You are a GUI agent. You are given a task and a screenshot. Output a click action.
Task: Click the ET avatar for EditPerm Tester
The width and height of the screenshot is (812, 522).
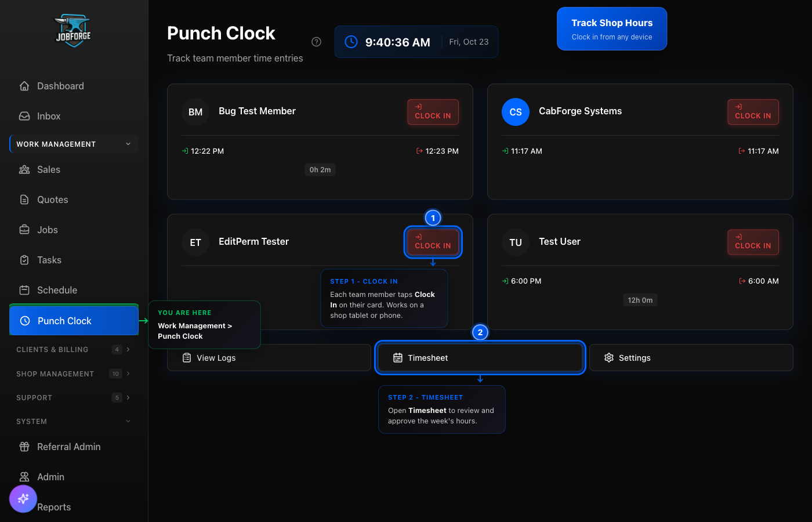(195, 242)
